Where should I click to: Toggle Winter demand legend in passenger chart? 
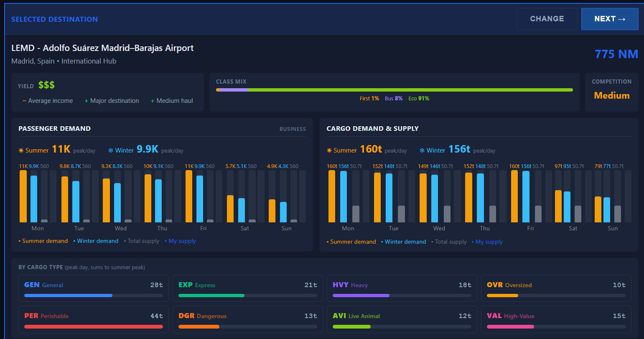coord(96,241)
